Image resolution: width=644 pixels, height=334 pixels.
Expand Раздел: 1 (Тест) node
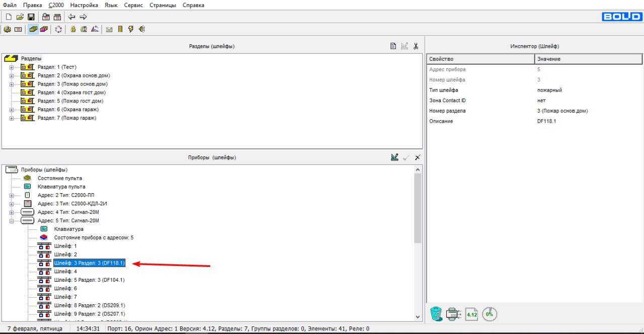[x=12, y=67]
